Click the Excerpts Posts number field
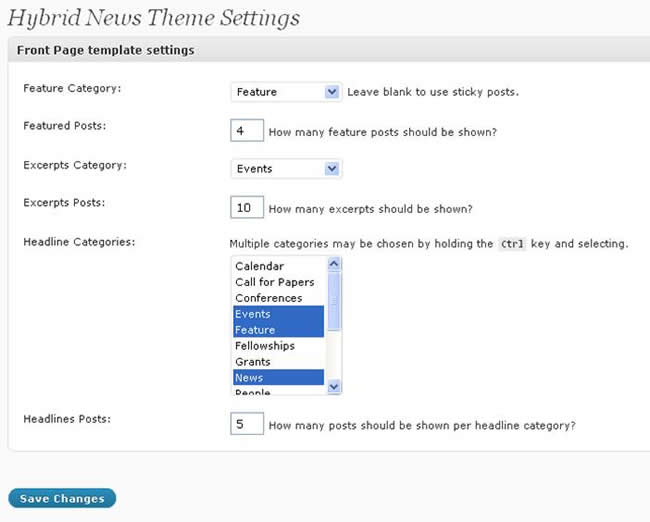The height and width of the screenshot is (522, 650). (247, 207)
